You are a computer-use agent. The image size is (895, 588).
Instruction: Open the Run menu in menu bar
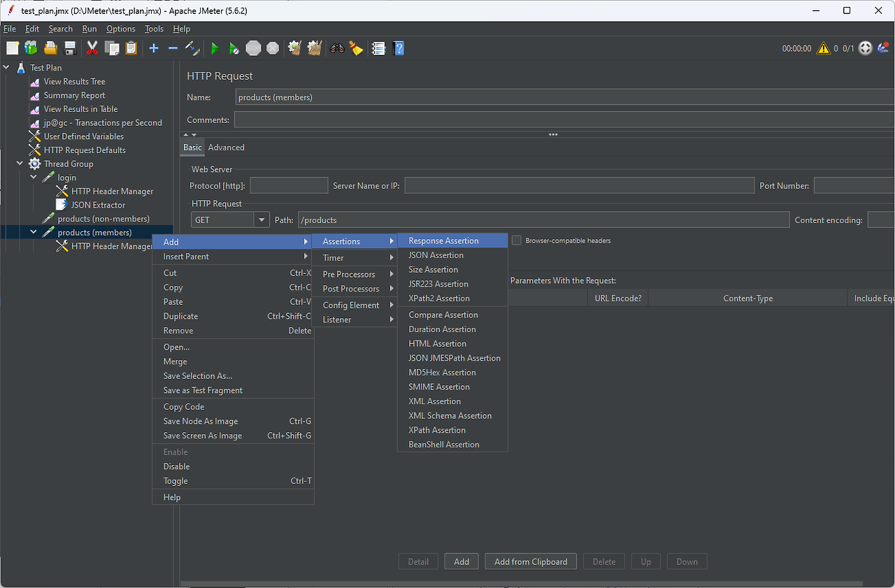pyautogui.click(x=89, y=29)
